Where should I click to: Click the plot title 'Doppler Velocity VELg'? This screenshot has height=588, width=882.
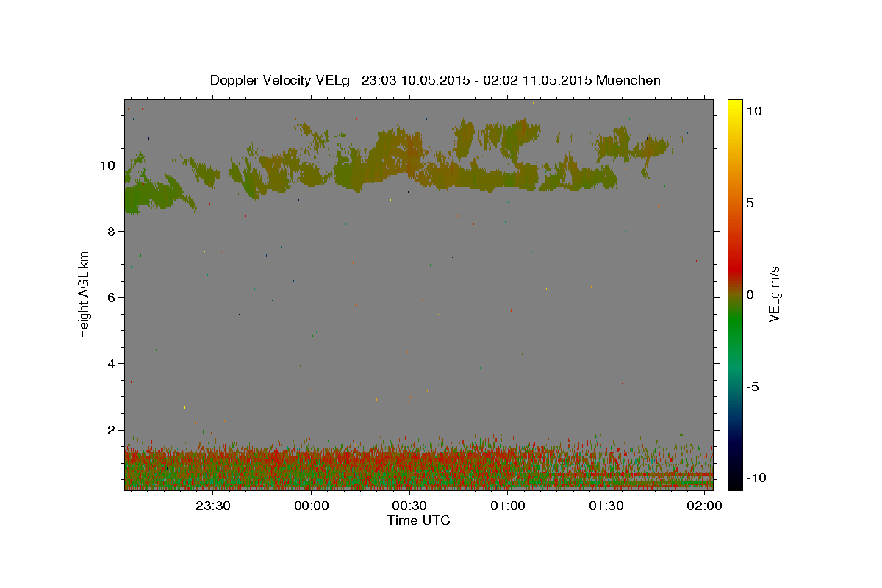click(x=282, y=80)
